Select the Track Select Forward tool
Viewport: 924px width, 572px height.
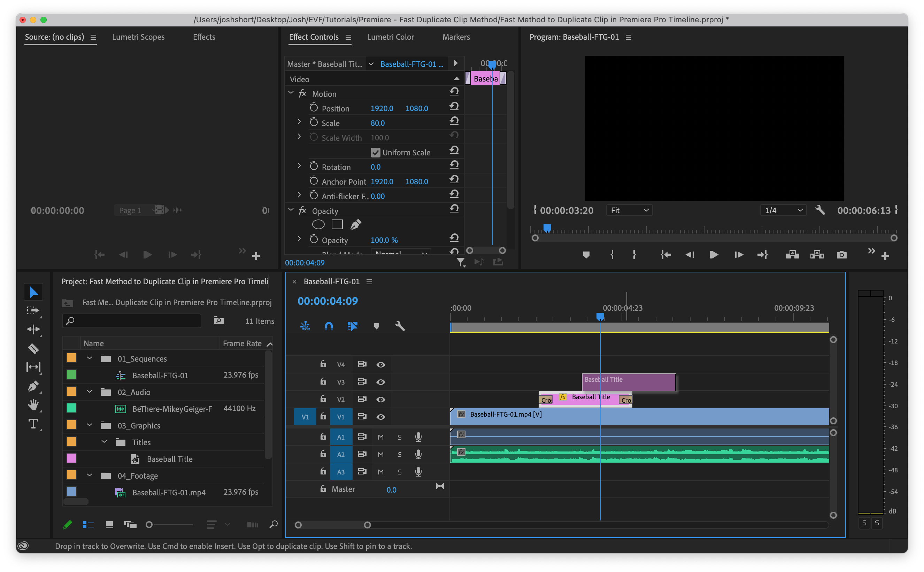tap(33, 311)
